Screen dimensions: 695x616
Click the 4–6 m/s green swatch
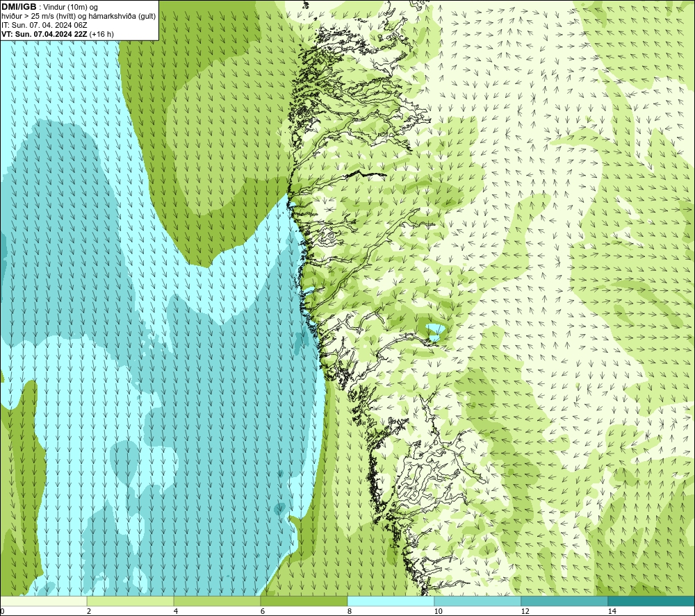pos(217,601)
